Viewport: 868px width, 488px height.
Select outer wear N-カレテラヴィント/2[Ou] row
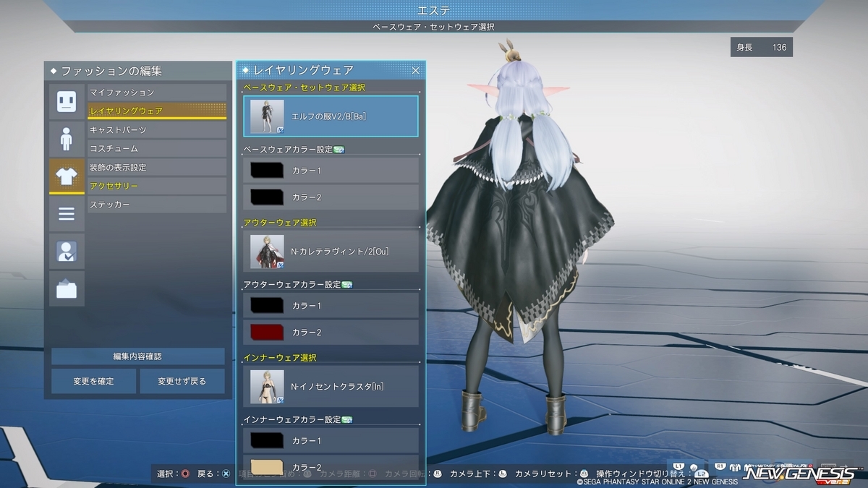click(x=331, y=252)
